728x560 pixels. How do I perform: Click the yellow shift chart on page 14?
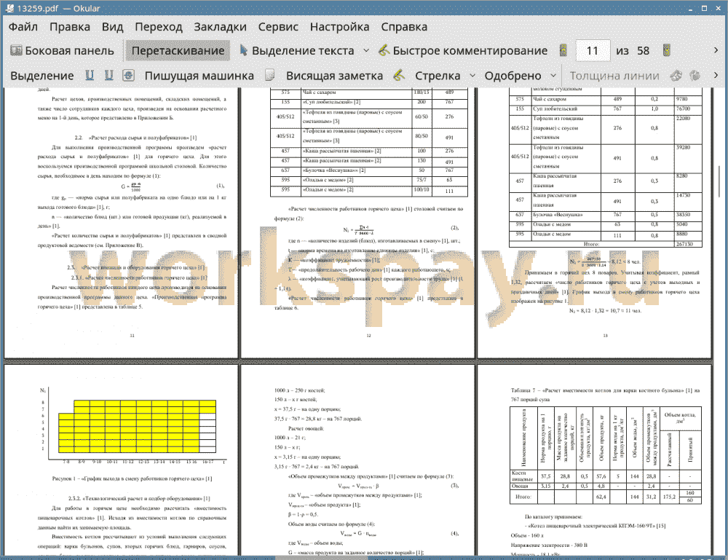(x=137, y=426)
